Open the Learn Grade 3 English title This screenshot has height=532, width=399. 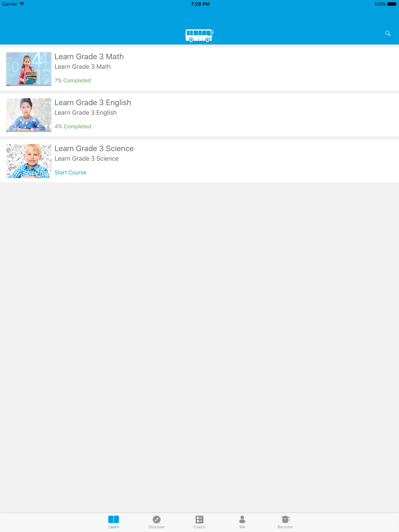click(93, 103)
